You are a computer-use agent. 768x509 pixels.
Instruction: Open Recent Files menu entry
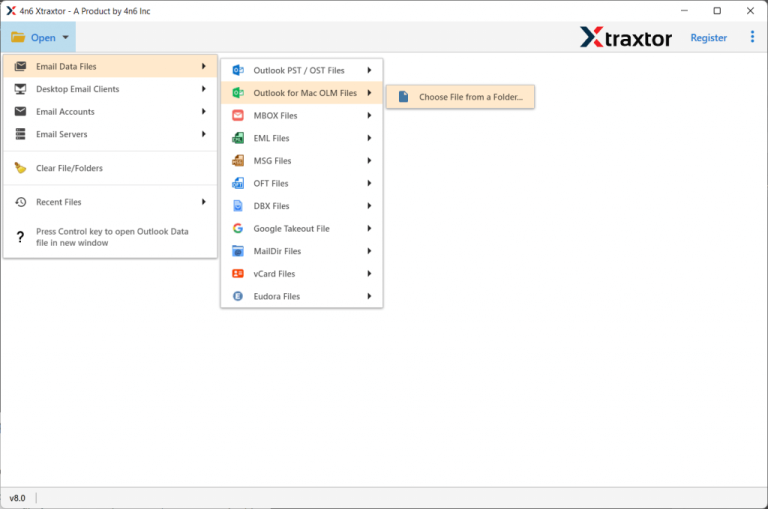(x=110, y=202)
